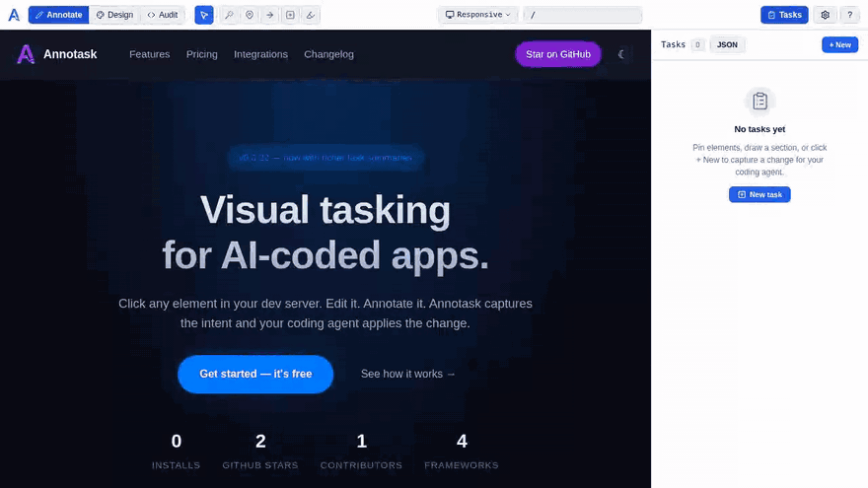This screenshot has height=488, width=868.
Task: Open the JSON view of tasks
Action: (727, 44)
